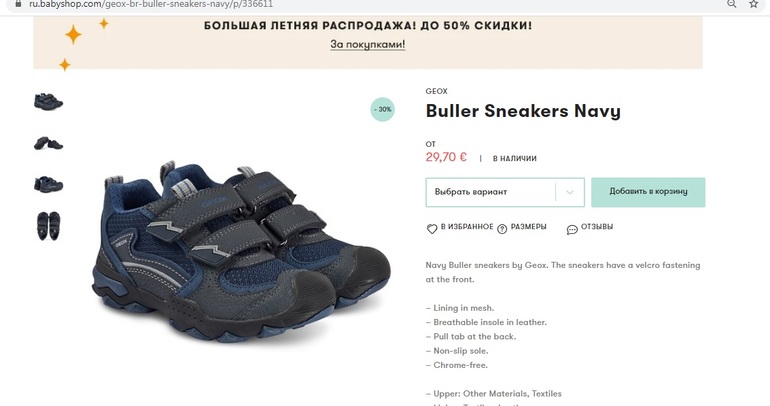This screenshot has height=406, width=770.
Task: Click the main sneaker product image
Action: tap(241, 253)
